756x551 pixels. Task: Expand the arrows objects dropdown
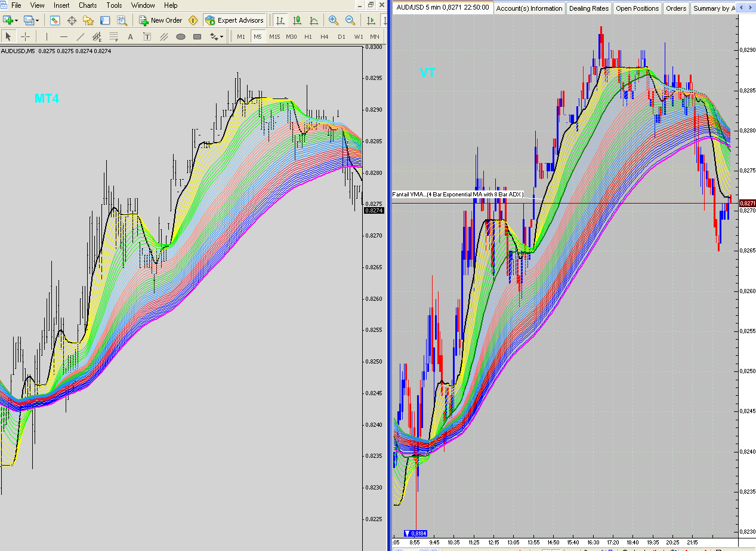[x=222, y=36]
